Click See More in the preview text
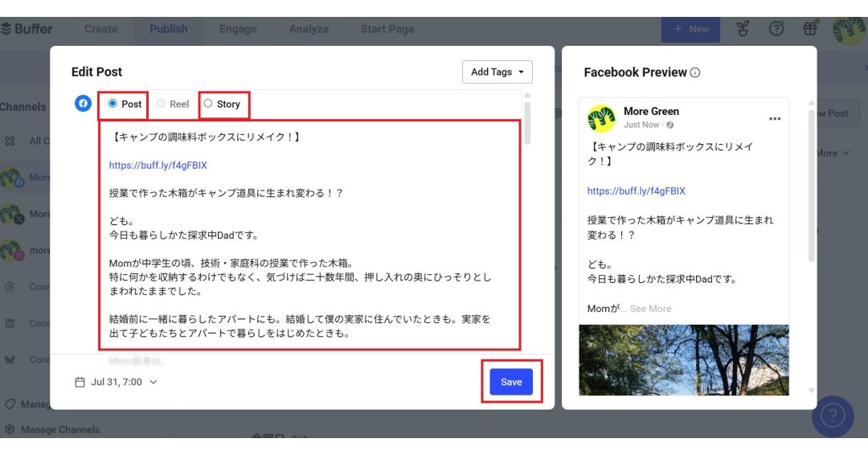The height and width of the screenshot is (455, 868). (650, 309)
